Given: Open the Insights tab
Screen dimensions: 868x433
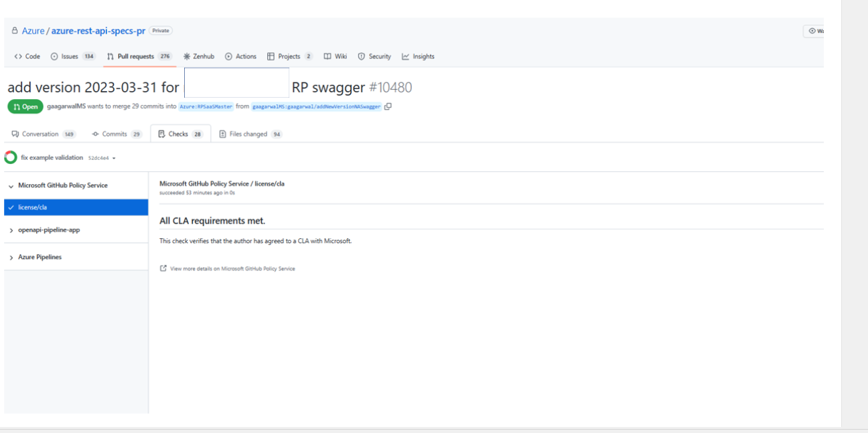Looking at the screenshot, I should (x=418, y=56).
